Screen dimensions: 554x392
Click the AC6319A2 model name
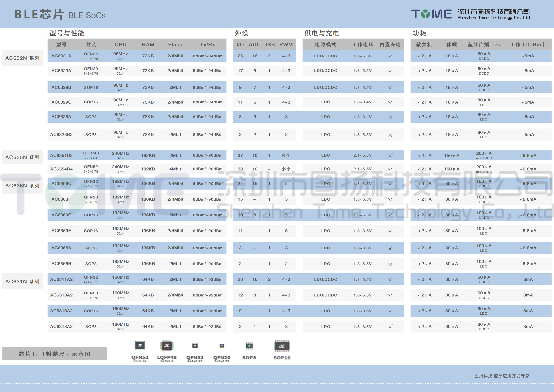tap(61, 311)
